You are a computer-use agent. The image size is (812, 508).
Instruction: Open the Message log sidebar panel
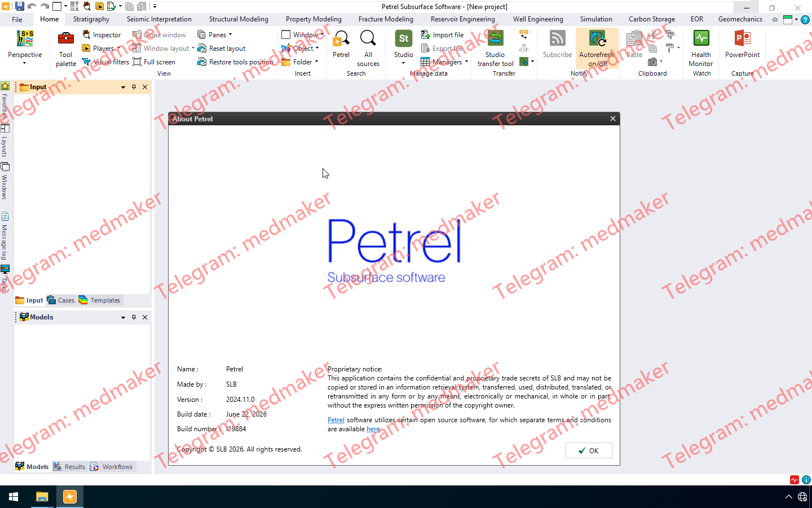pyautogui.click(x=5, y=237)
